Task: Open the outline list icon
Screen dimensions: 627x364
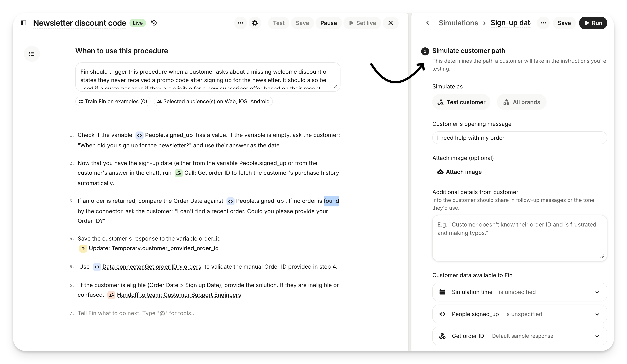Action: pos(32,54)
